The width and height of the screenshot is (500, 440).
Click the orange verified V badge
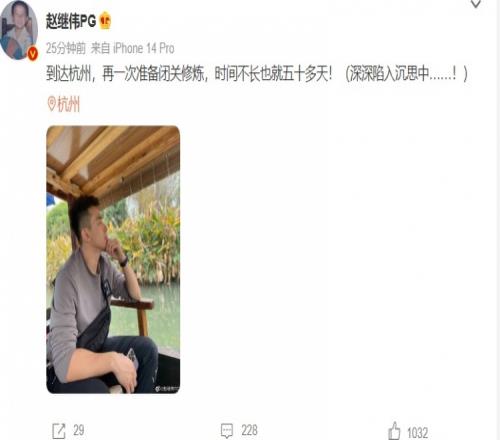(32, 54)
